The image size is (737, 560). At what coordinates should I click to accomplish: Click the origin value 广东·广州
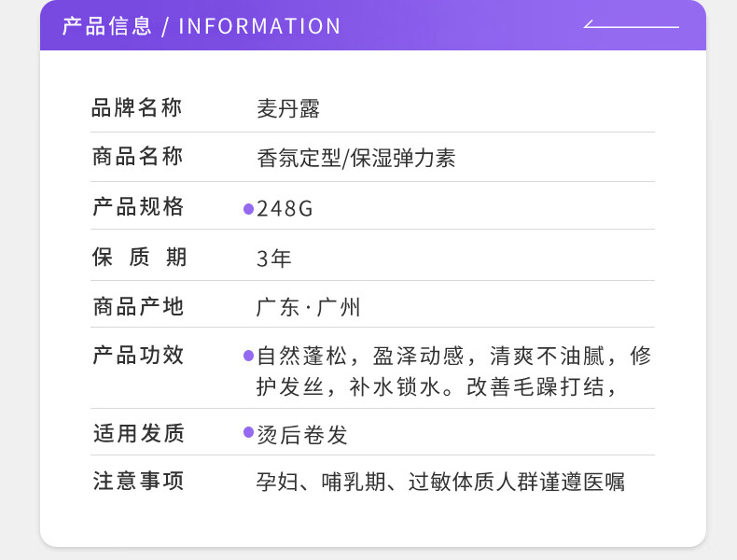(308, 307)
